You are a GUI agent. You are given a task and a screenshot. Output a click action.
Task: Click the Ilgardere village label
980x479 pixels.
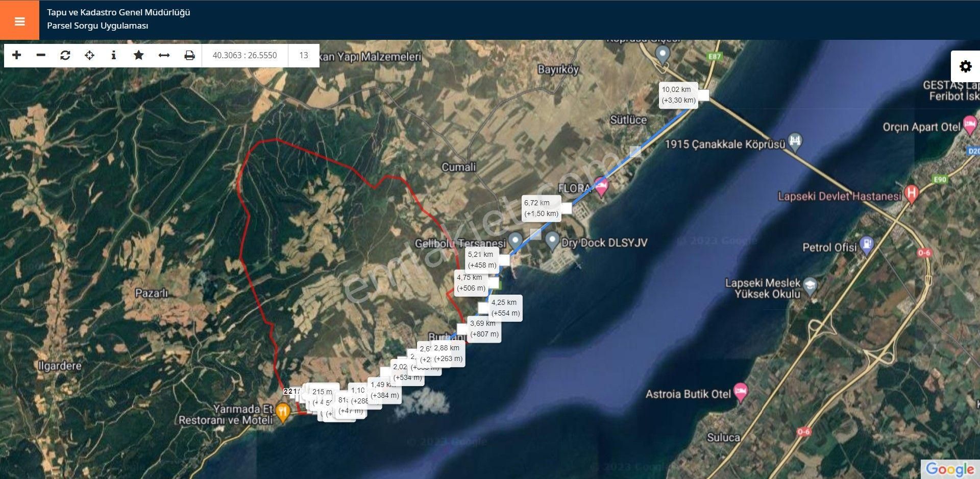click(60, 366)
